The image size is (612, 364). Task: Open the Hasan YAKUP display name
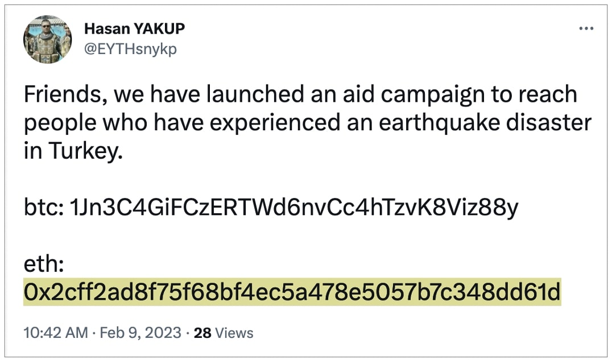[135, 28]
